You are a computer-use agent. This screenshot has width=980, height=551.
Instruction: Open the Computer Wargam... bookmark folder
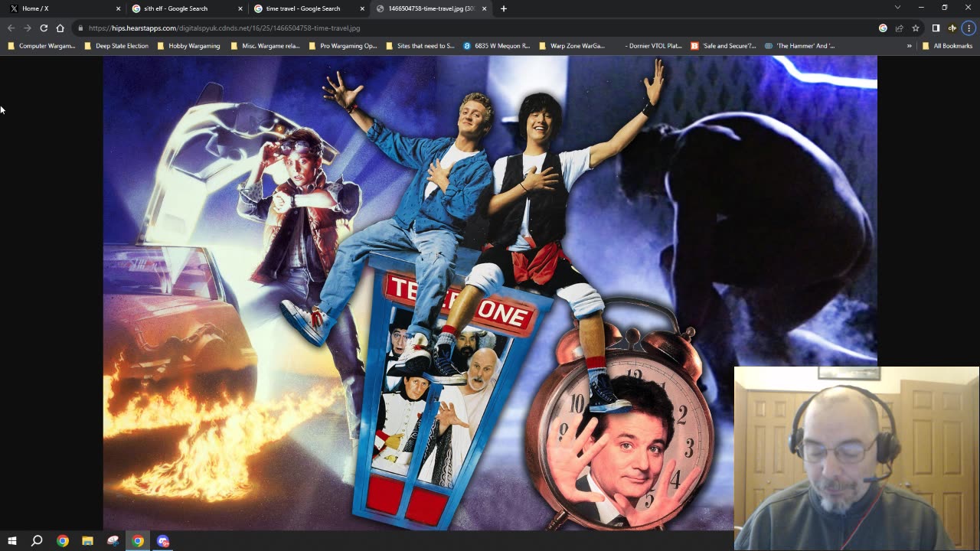tap(41, 46)
